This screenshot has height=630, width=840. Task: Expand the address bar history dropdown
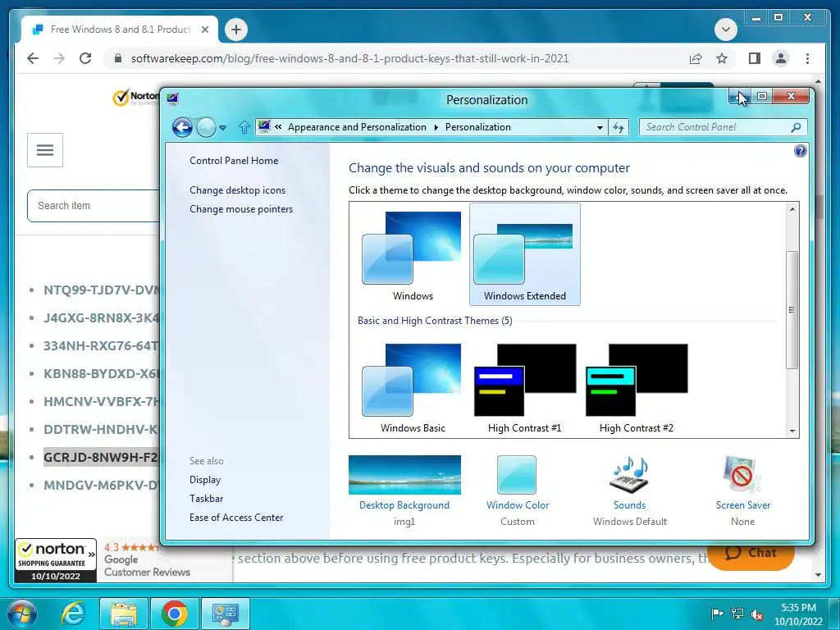tap(600, 127)
